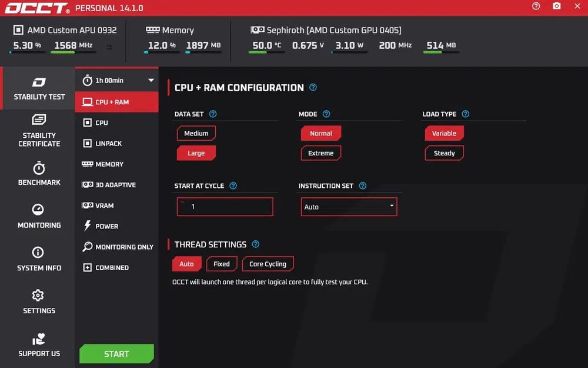Select the CPU test
The width and height of the screenshot is (588, 368).
[116, 122]
